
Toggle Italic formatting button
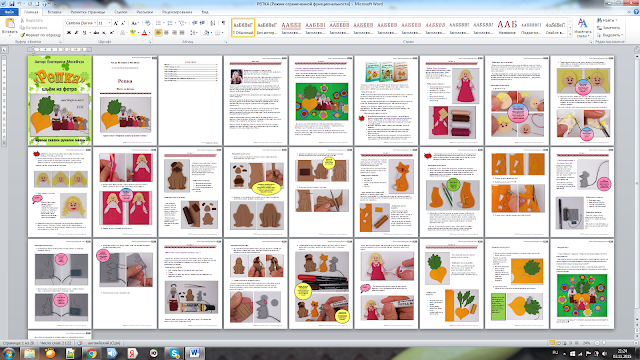pos(76,33)
